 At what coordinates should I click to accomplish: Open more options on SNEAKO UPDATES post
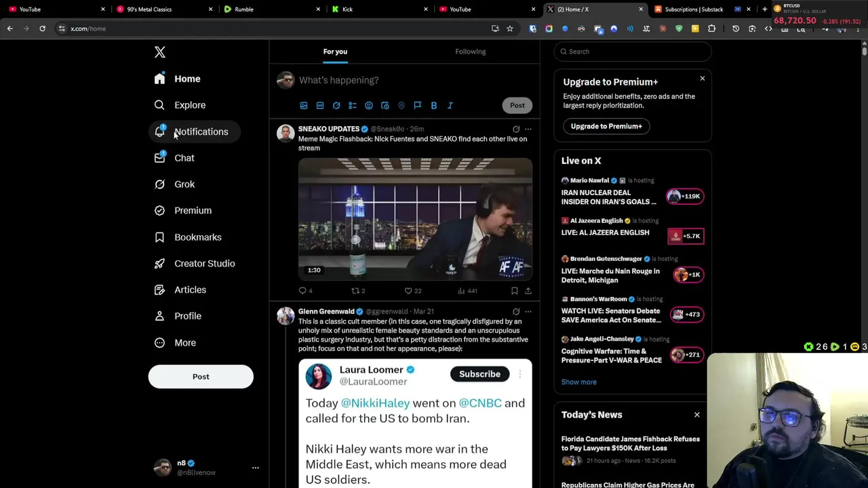pos(528,129)
